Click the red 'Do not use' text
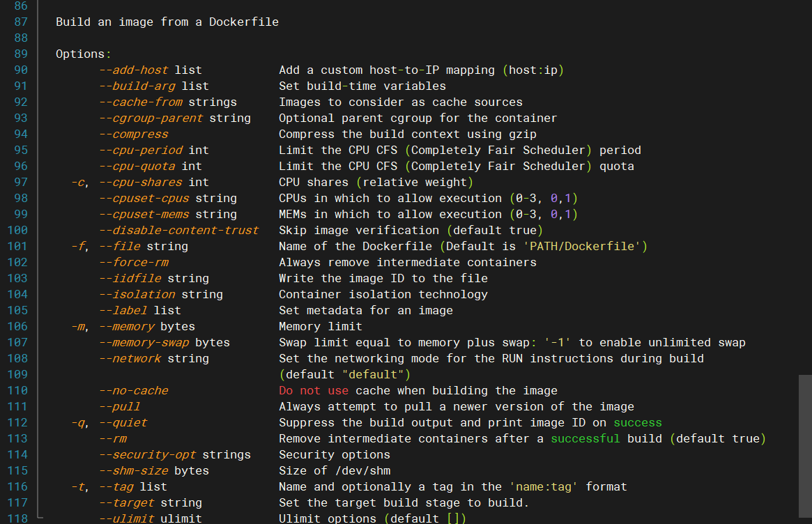This screenshot has width=812, height=524. tap(314, 391)
